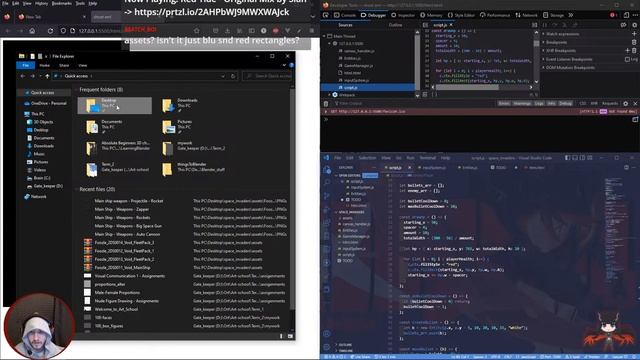Image resolution: width=640 pixels, height=360 pixels.
Task: Click DevTools error count badge
Action: click(613, 15)
